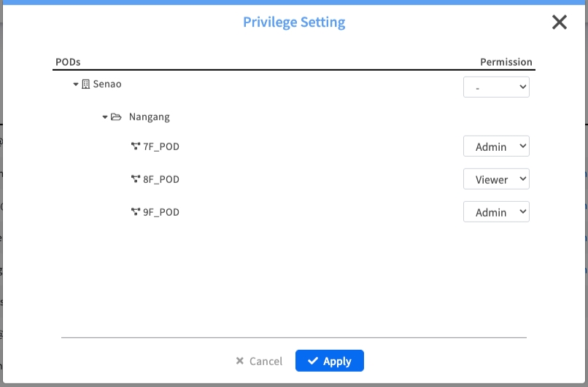This screenshot has height=387, width=588.
Task: Click the PODs column header
Action: point(68,62)
